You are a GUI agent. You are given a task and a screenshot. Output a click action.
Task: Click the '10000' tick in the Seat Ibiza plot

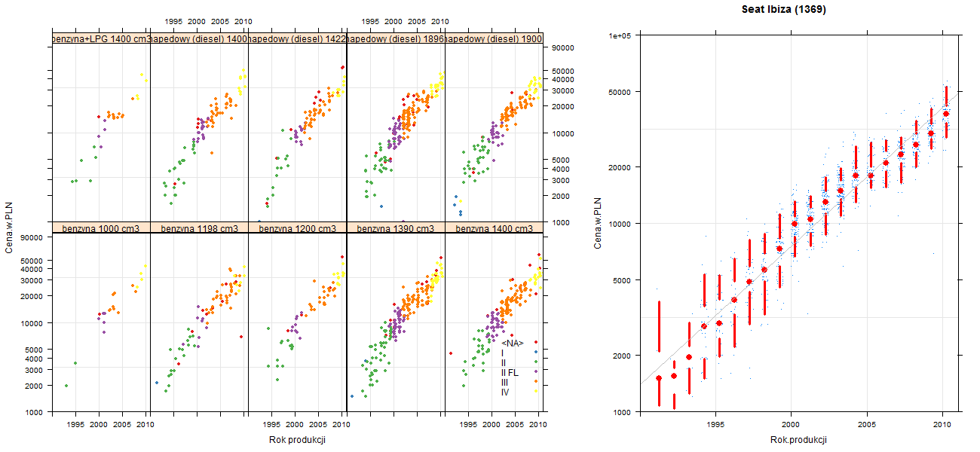(x=620, y=224)
